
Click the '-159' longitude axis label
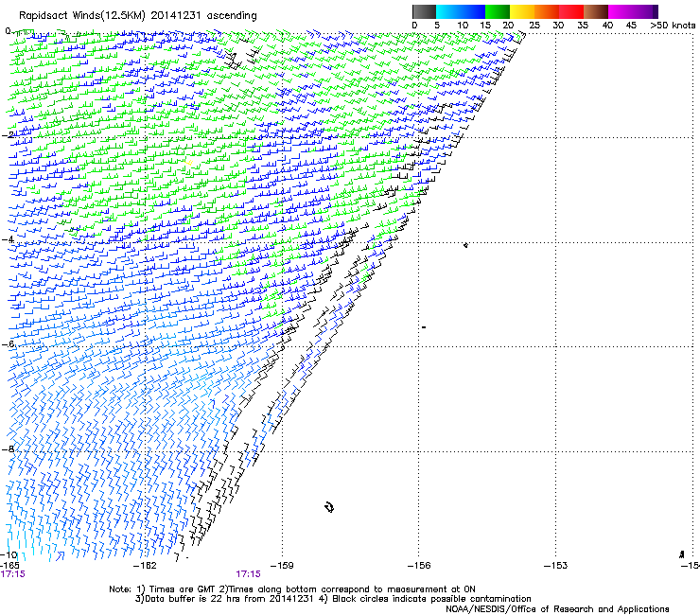pos(282,566)
